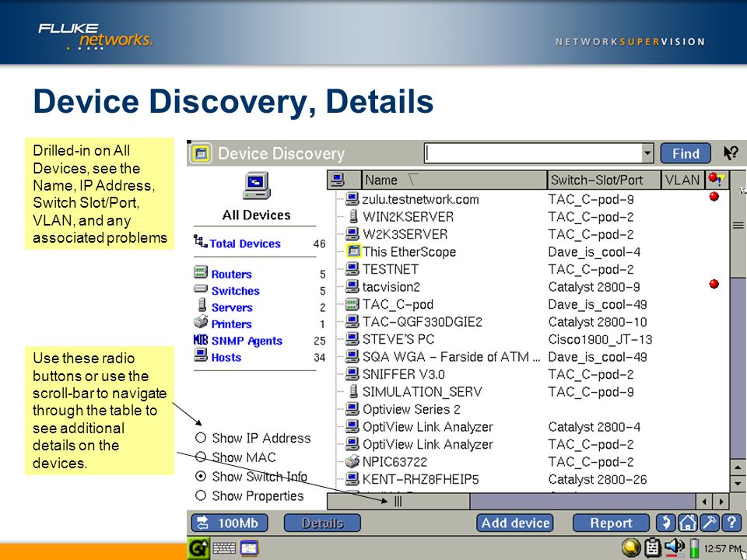Click the vertical scrollbar thumb

tap(738, 224)
